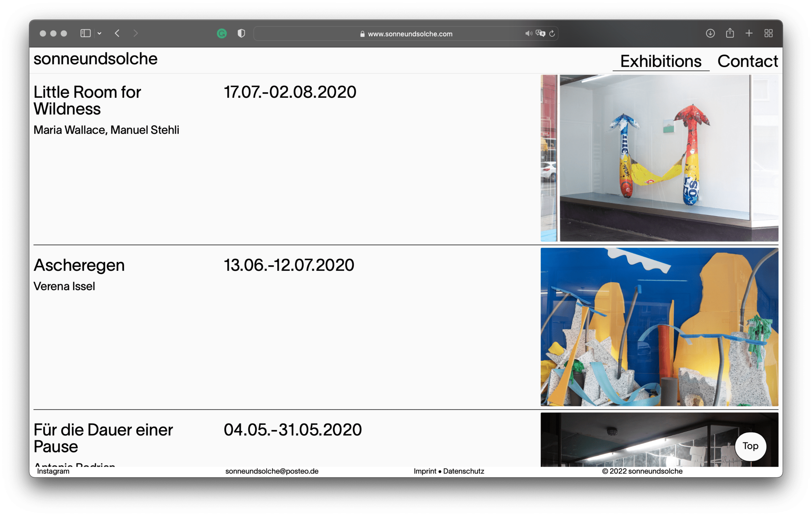This screenshot has height=516, width=812.
Task: Click the date 04.05.-31.05.2020
Action: 293,430
